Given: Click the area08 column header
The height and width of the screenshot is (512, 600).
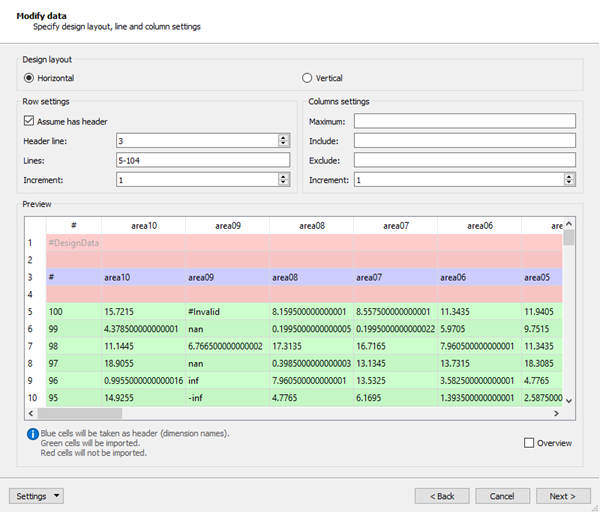Looking at the screenshot, I should coord(312,226).
